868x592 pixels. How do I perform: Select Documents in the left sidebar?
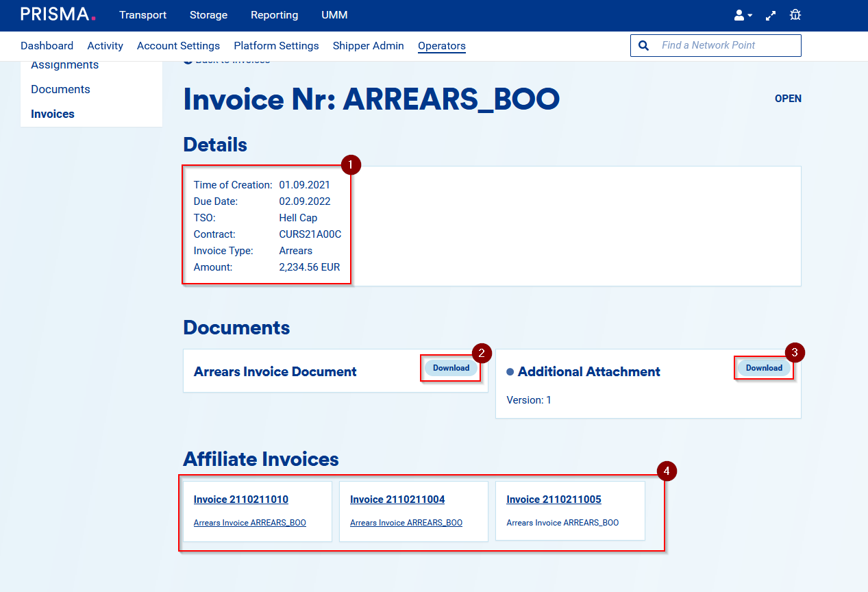tap(60, 89)
